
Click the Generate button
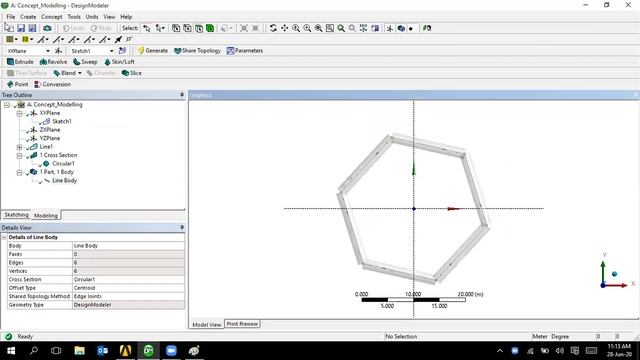coord(153,51)
